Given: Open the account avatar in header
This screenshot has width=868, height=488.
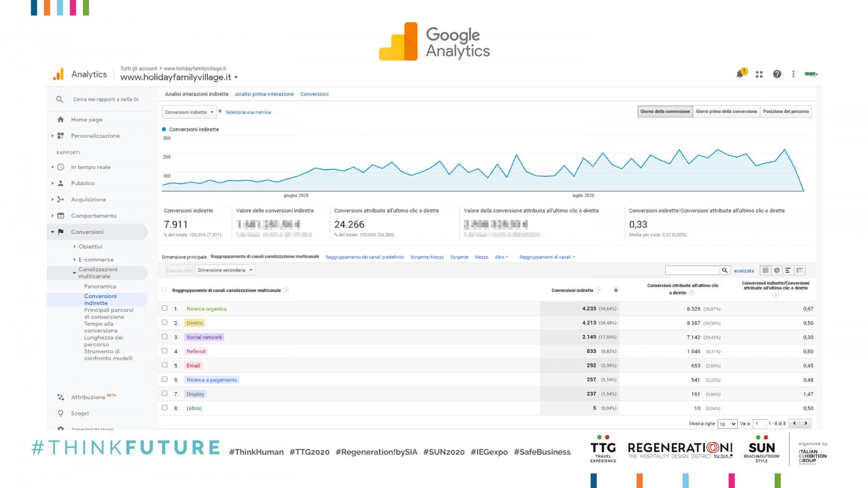Looking at the screenshot, I should click(x=811, y=74).
